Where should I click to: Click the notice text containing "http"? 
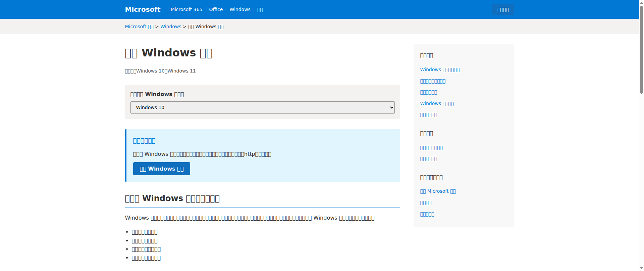coord(202,154)
